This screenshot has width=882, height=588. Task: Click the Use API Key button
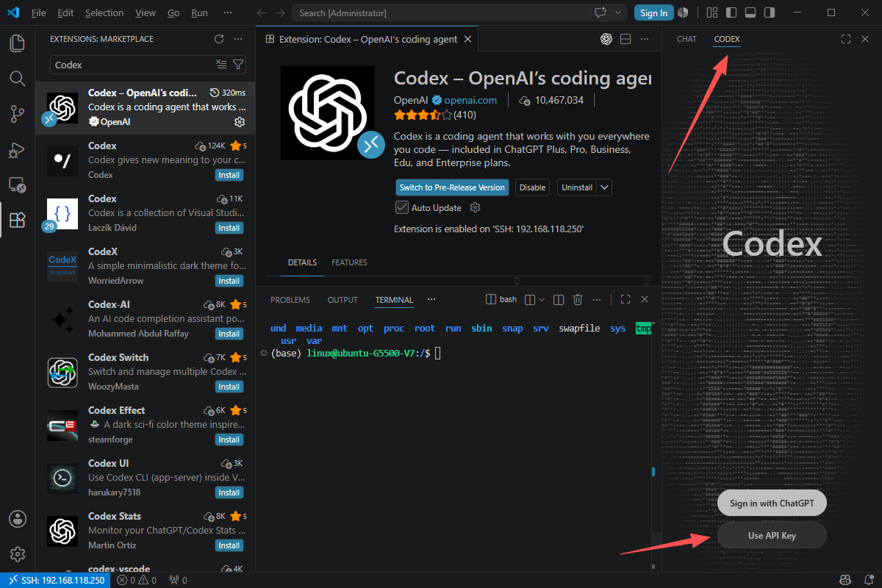coord(772,536)
